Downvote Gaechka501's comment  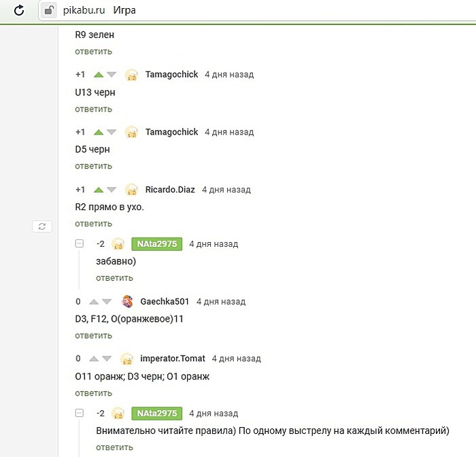[x=107, y=301]
